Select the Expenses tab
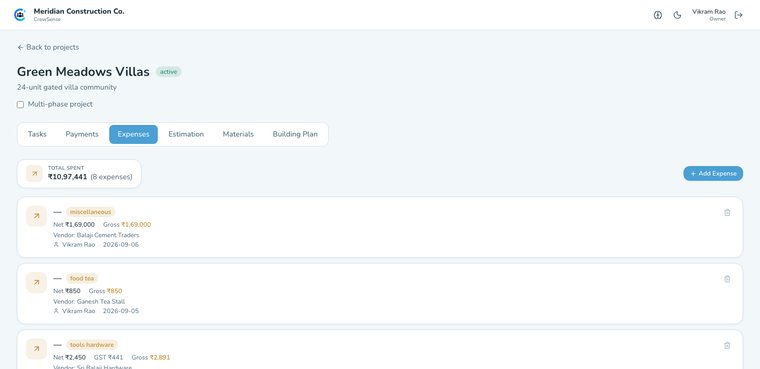The height and width of the screenshot is (369, 760). point(133,134)
